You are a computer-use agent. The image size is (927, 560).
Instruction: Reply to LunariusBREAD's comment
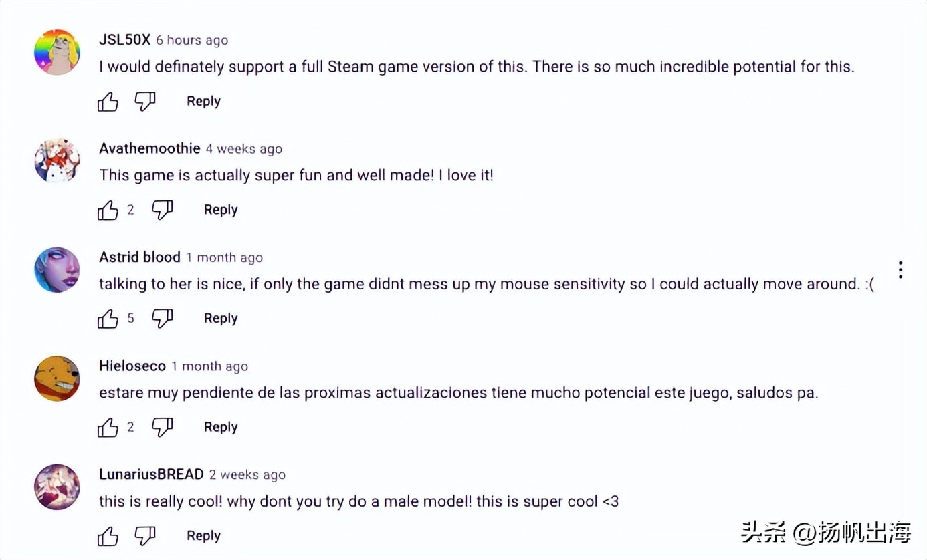pyautogui.click(x=203, y=536)
